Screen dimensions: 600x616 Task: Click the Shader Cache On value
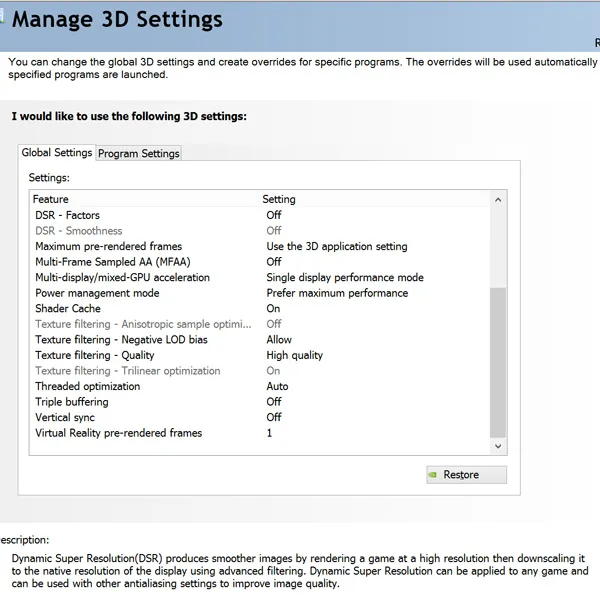pyautogui.click(x=273, y=309)
